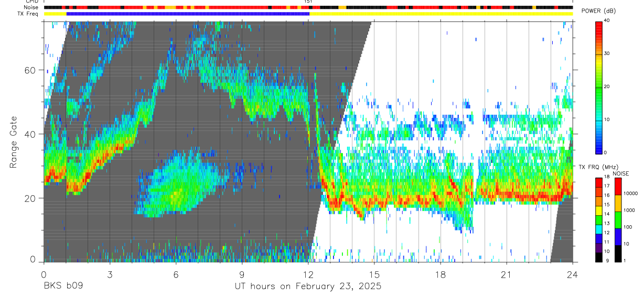Click the TX FRQ legend tick 16
This screenshot has width=644, height=297.
click(607, 195)
